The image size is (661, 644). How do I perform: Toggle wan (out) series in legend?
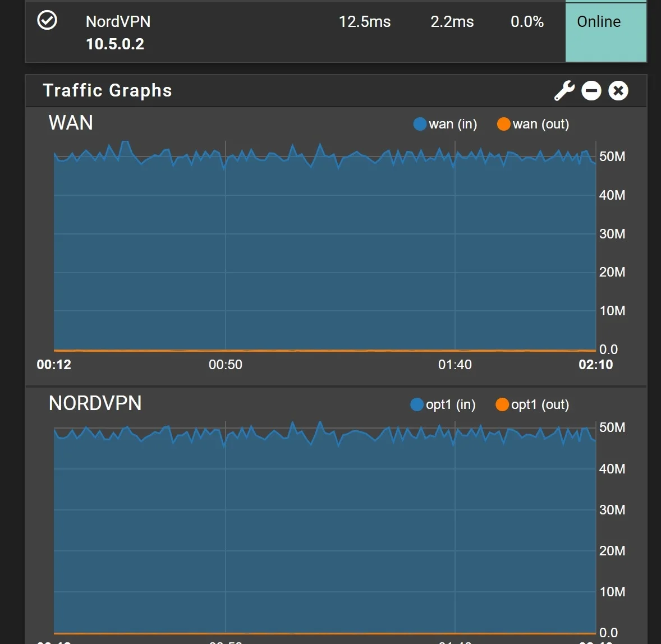[533, 124]
